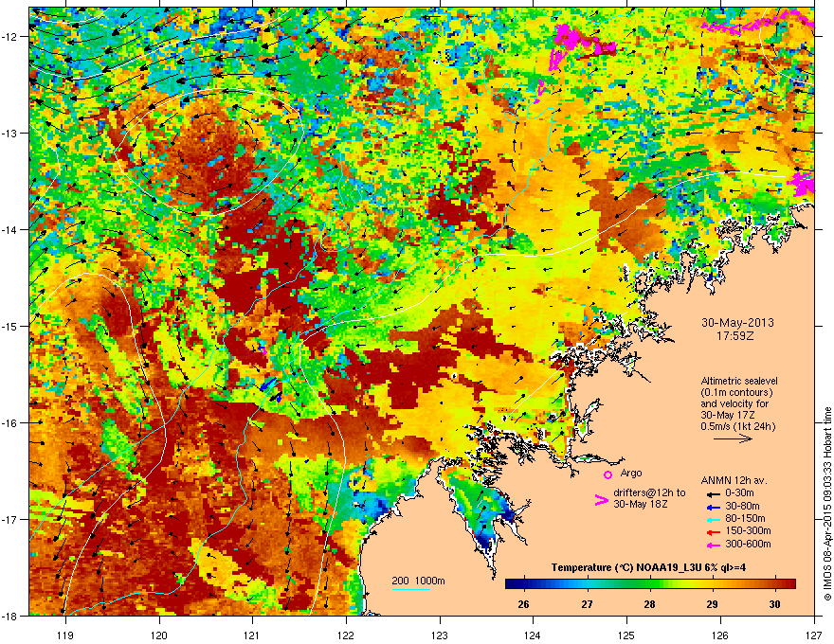
Task: Click the latitude axis label -13
Action: click(x=9, y=134)
